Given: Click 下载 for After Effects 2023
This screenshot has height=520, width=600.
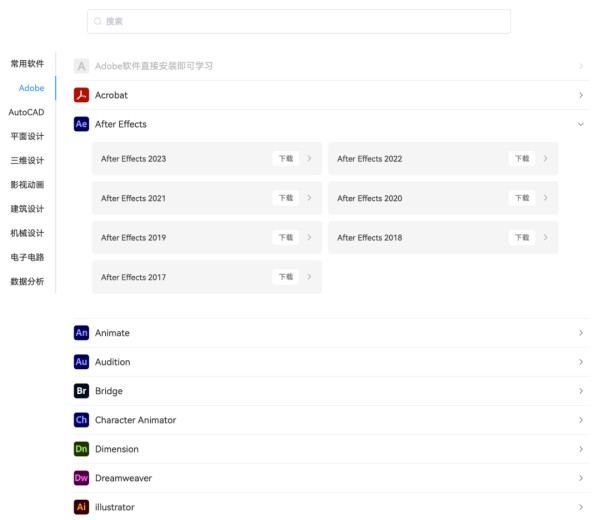Looking at the screenshot, I should (286, 158).
